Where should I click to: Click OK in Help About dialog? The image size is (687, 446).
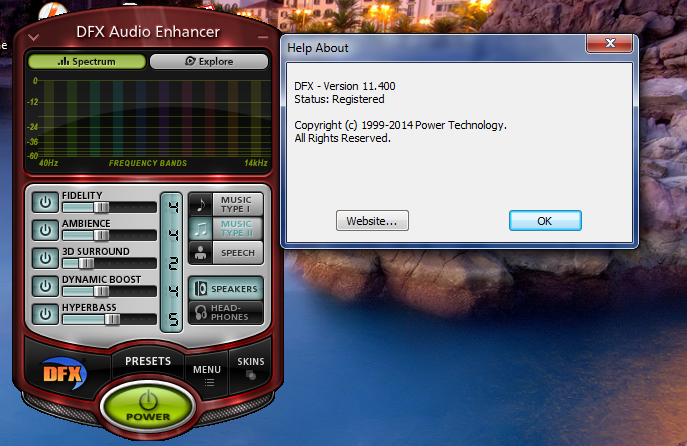tap(545, 221)
